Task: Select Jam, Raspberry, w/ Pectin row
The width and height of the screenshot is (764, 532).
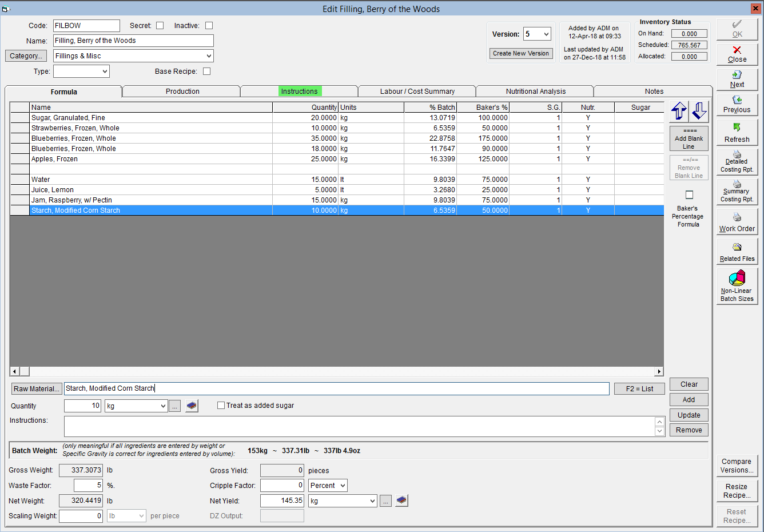Action: pyautogui.click(x=337, y=200)
